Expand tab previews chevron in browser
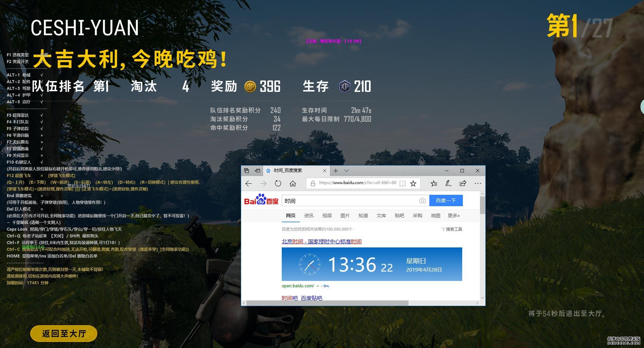 pos(346,171)
